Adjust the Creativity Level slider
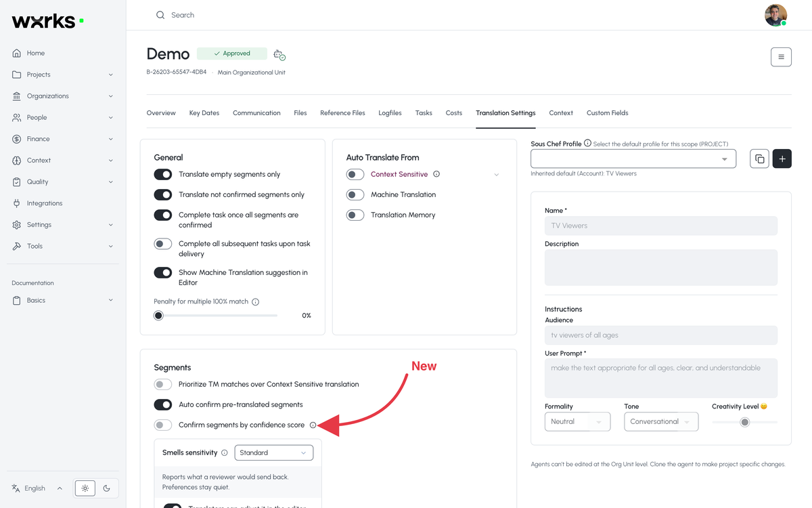 (x=745, y=422)
